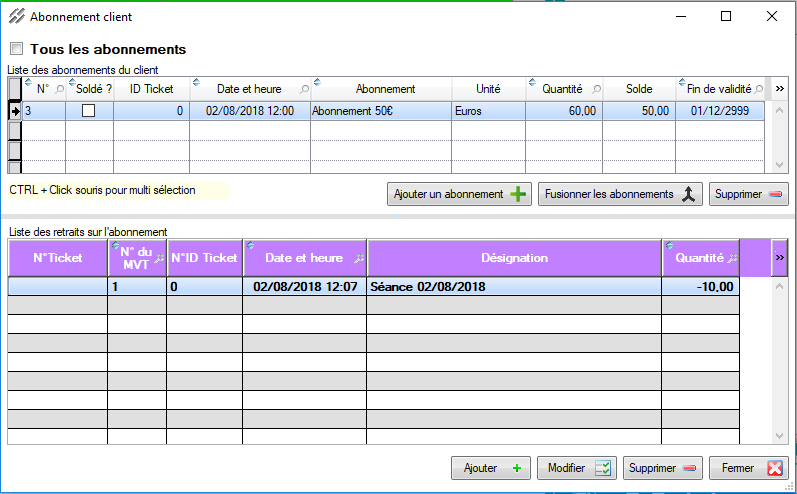Select row arrow indicator for subscription 3
The width and height of the screenshot is (797, 494).
pos(15,111)
